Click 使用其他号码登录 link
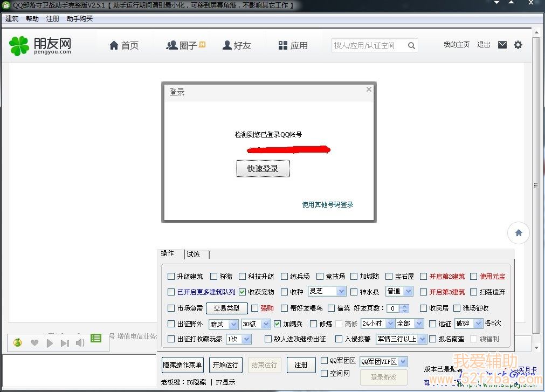 [327, 205]
